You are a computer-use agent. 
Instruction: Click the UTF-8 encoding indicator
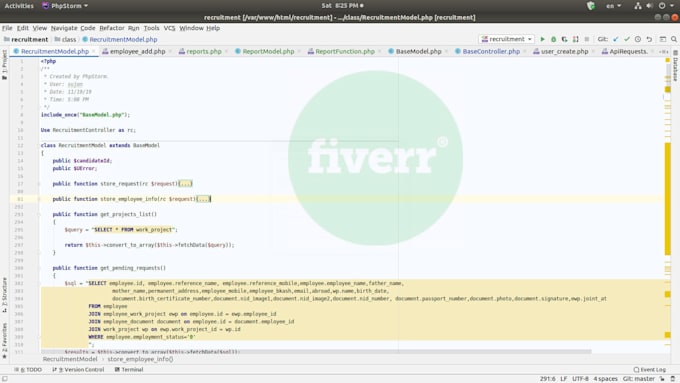pos(580,379)
